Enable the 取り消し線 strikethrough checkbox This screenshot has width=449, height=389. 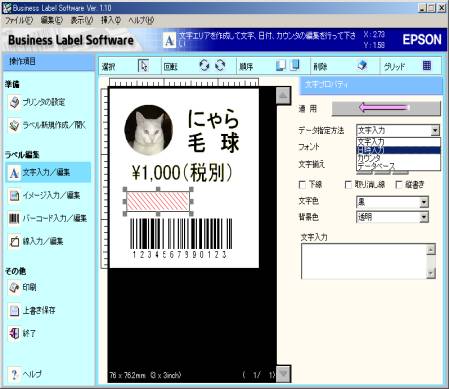tap(348, 185)
